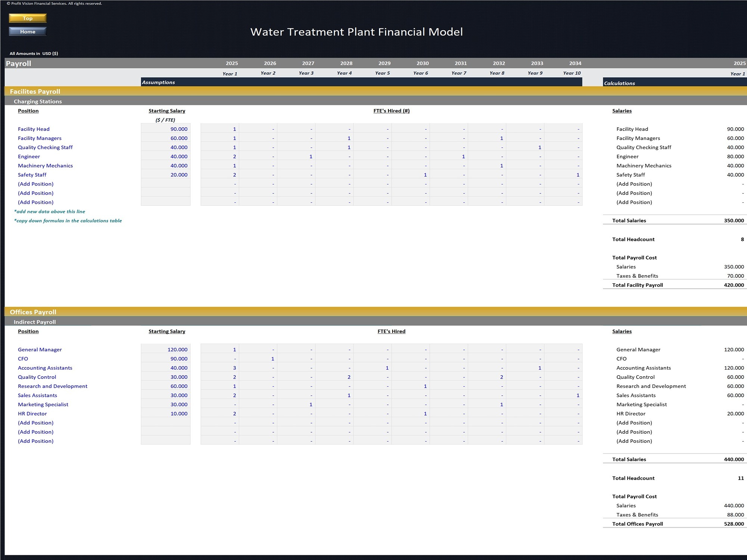Image resolution: width=747 pixels, height=560 pixels.
Task: Select Facility Managers starting salary cell
Action: pos(165,138)
